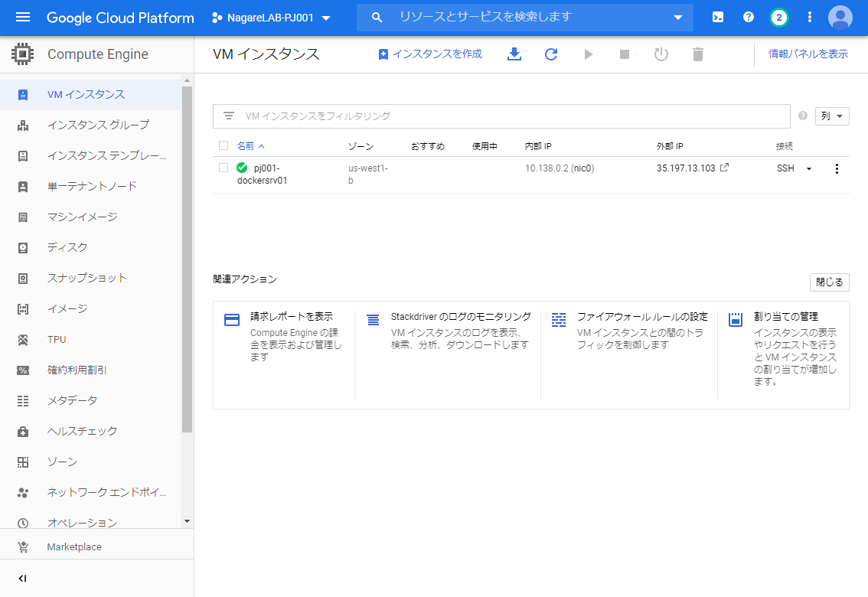Navigate to マシンイメージ
This screenshot has width=868, height=597.
coord(90,217)
